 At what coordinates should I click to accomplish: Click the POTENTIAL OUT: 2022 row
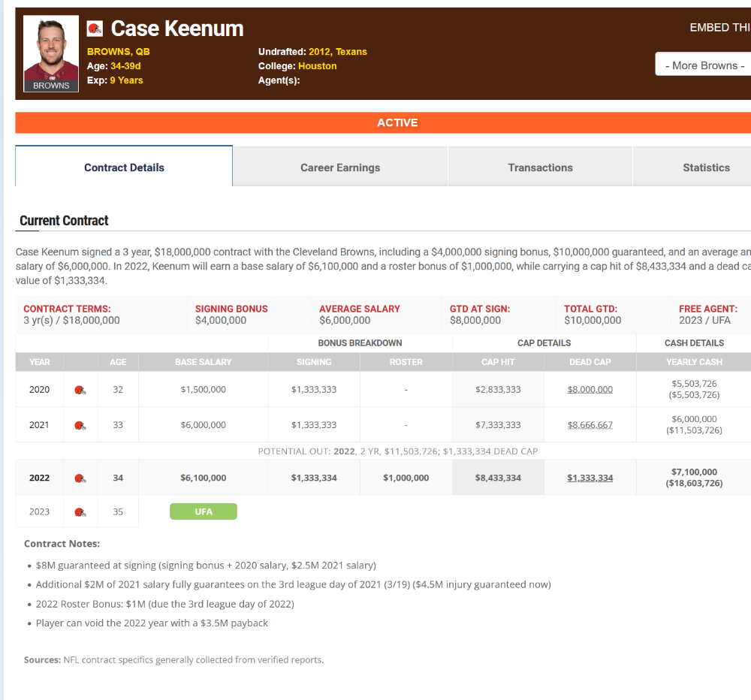(397, 451)
